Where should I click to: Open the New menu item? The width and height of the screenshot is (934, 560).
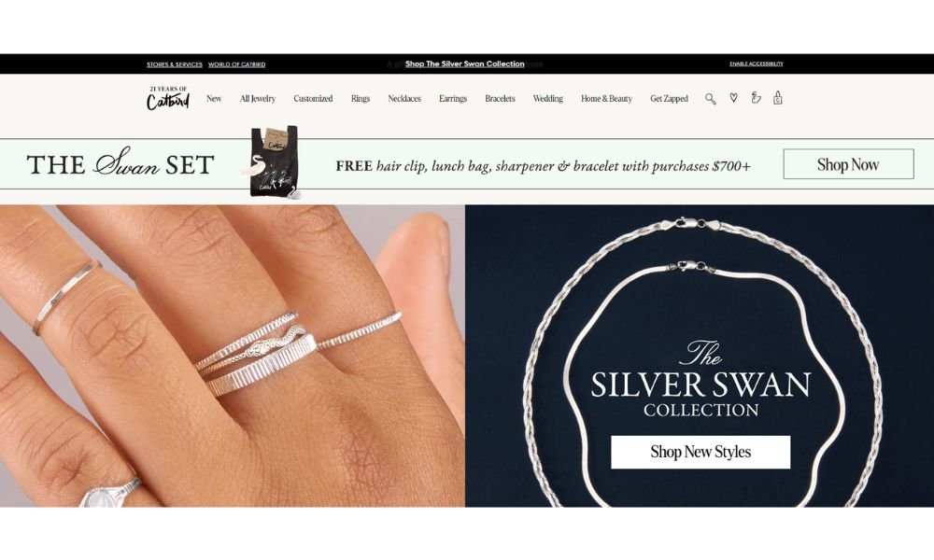(x=214, y=99)
